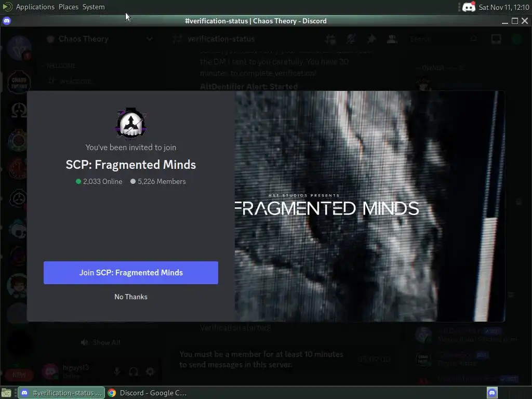Open the Applications menu

click(35, 7)
